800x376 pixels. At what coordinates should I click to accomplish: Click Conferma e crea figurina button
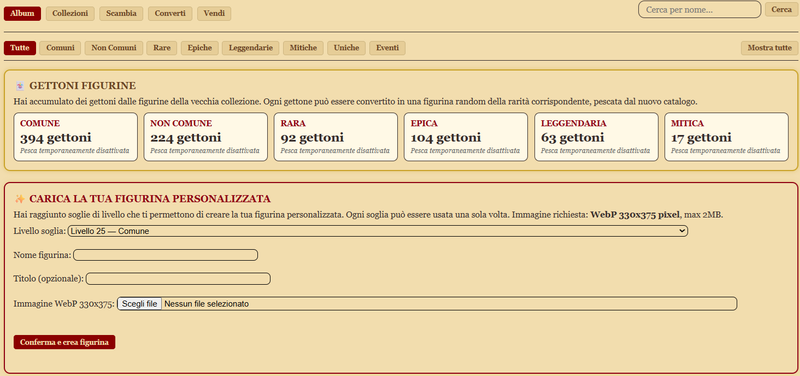point(64,342)
